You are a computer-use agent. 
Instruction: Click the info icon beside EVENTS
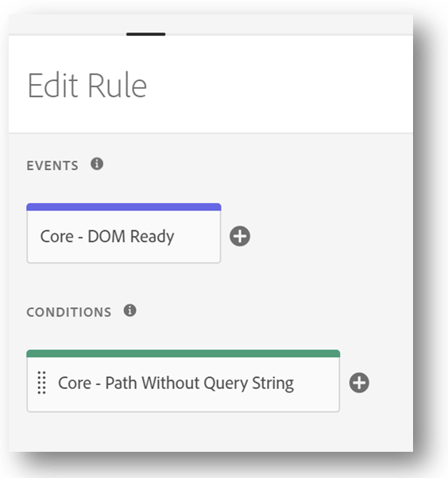(x=97, y=164)
